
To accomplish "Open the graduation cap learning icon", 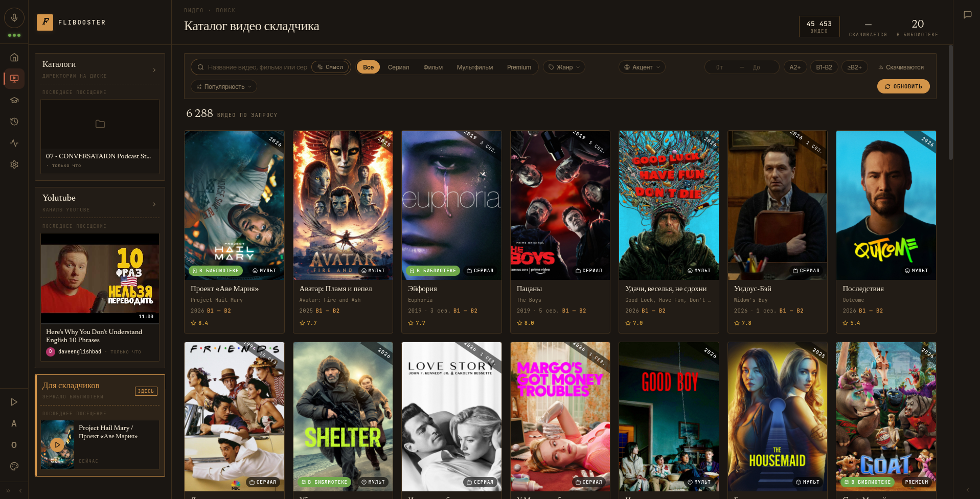I will (x=14, y=100).
